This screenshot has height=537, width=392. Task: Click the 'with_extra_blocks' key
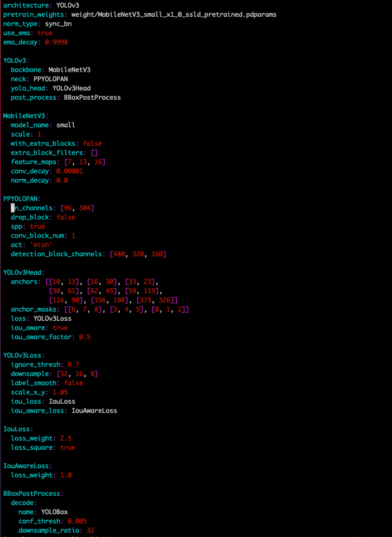click(x=43, y=144)
